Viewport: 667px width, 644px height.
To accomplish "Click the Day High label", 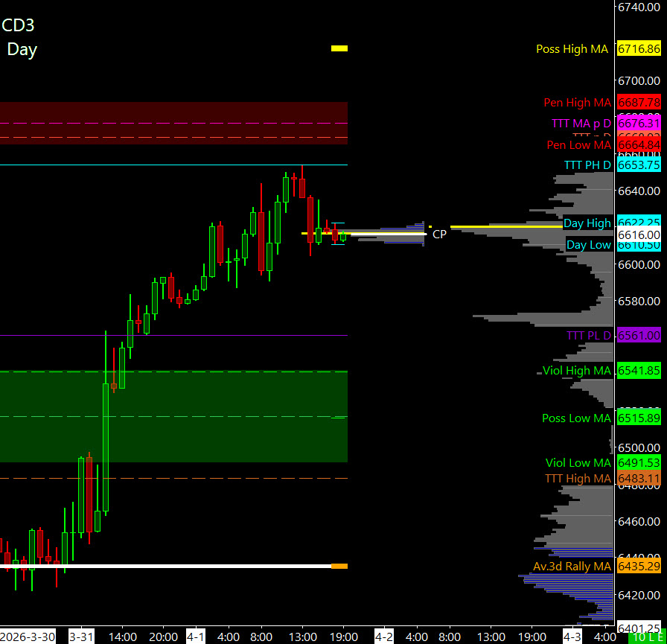I will tap(587, 223).
